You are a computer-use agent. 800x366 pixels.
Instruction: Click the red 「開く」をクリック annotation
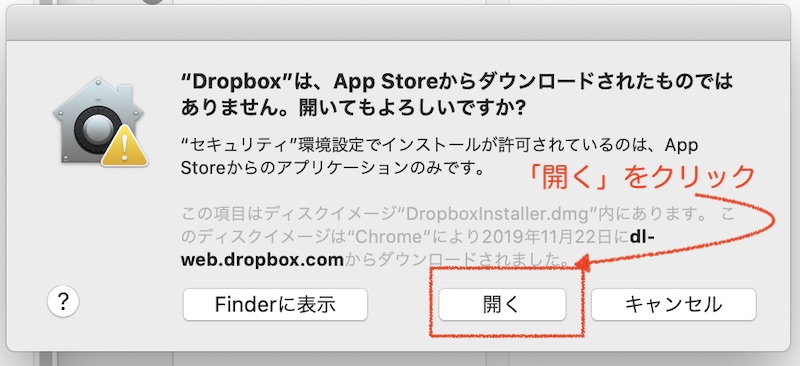(x=641, y=178)
